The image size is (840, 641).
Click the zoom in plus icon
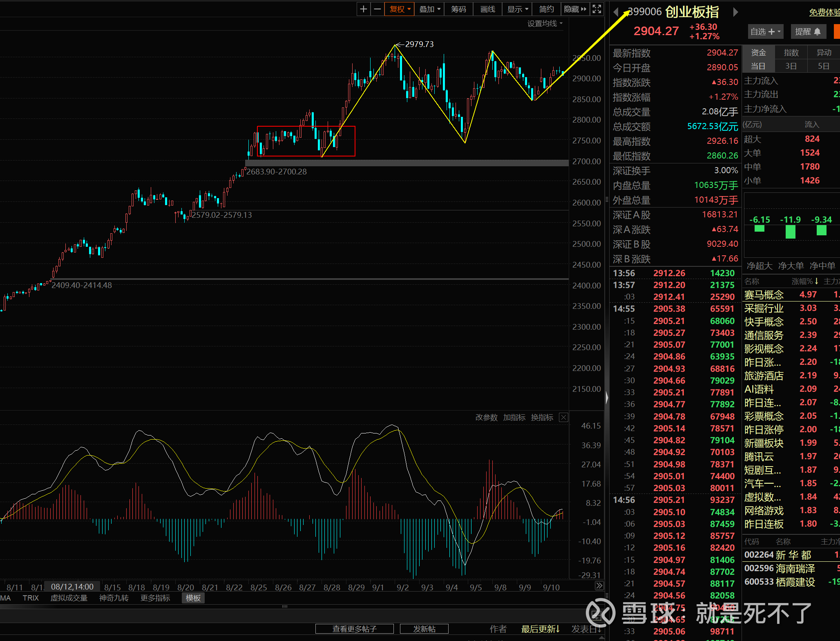[x=363, y=9]
